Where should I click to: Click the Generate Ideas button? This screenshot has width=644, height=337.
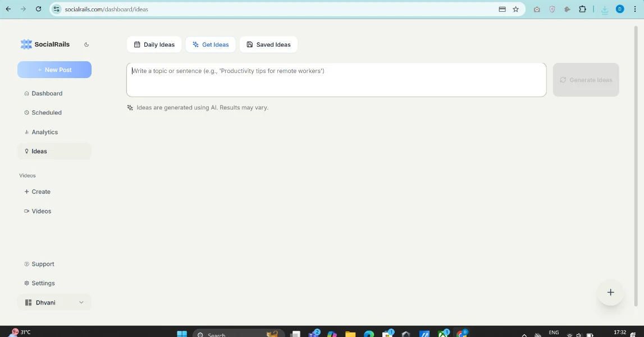click(x=586, y=80)
